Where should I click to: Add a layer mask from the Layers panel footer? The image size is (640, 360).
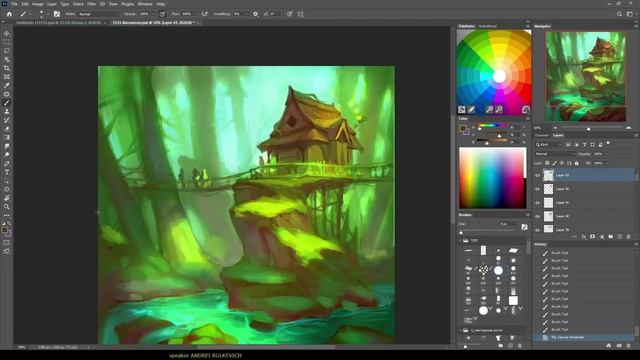pyautogui.click(x=593, y=237)
